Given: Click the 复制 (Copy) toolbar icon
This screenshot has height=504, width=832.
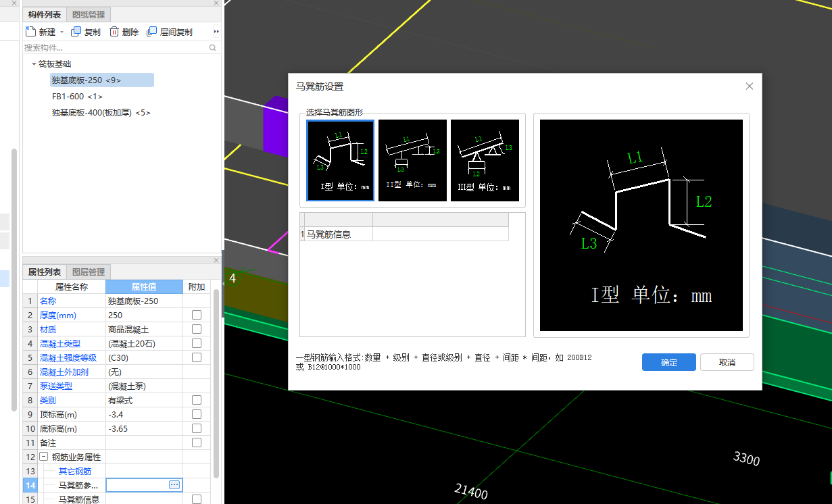Looking at the screenshot, I should (x=76, y=31).
